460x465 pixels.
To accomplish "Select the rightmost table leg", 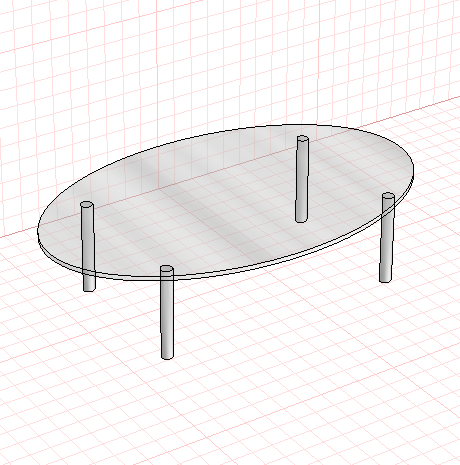I will tap(387, 237).
